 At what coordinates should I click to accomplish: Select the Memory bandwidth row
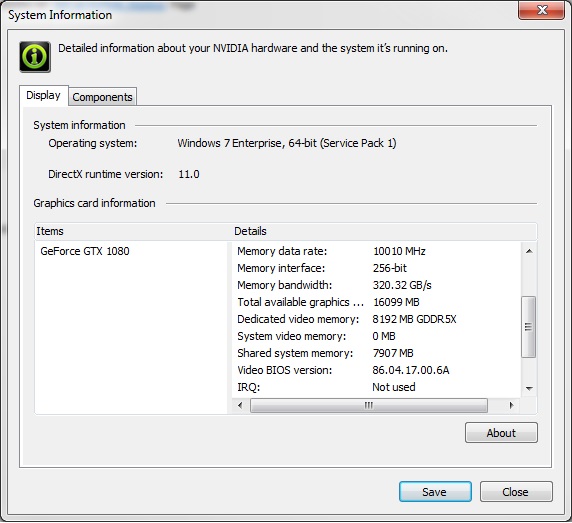[x=376, y=285]
